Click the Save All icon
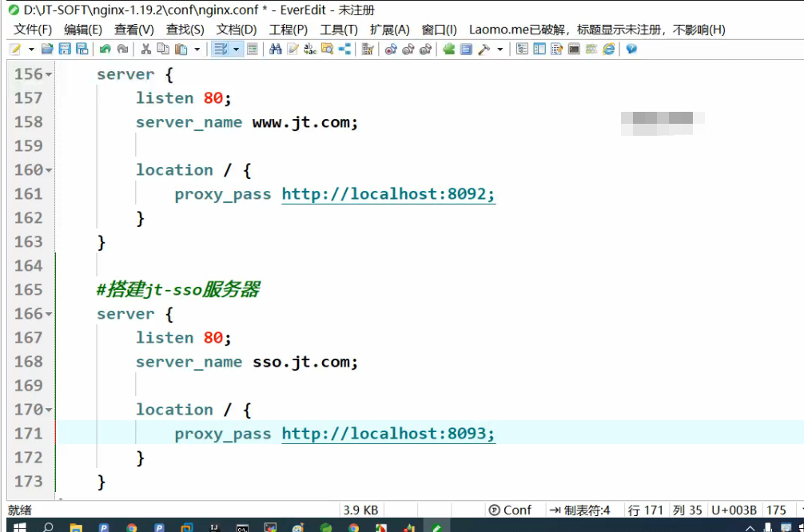 pos(82,50)
